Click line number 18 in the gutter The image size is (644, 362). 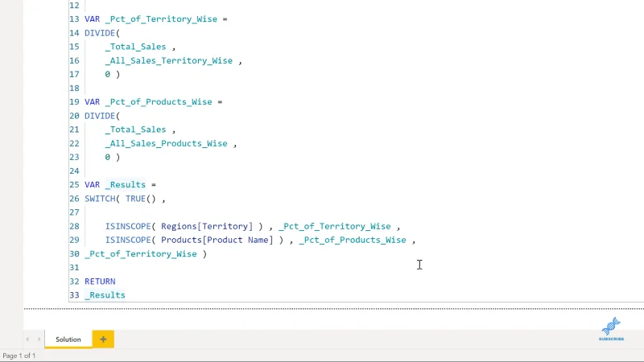(x=74, y=88)
